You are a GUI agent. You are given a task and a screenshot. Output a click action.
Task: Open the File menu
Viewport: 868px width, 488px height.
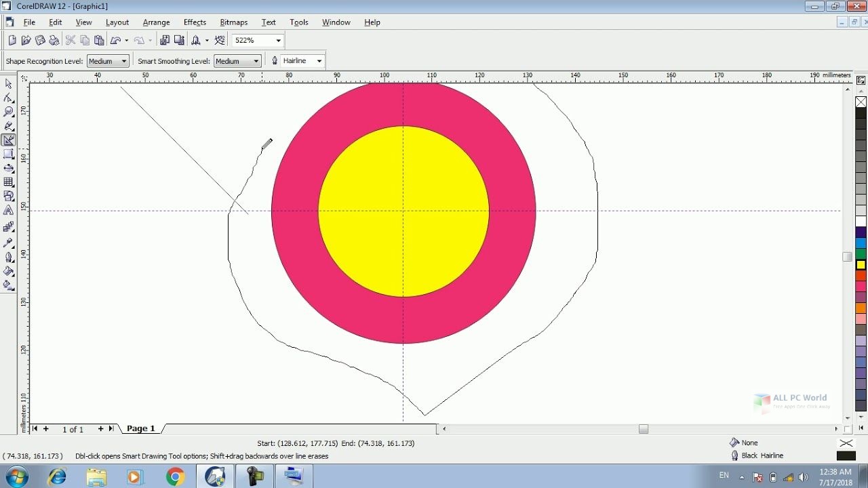(29, 22)
